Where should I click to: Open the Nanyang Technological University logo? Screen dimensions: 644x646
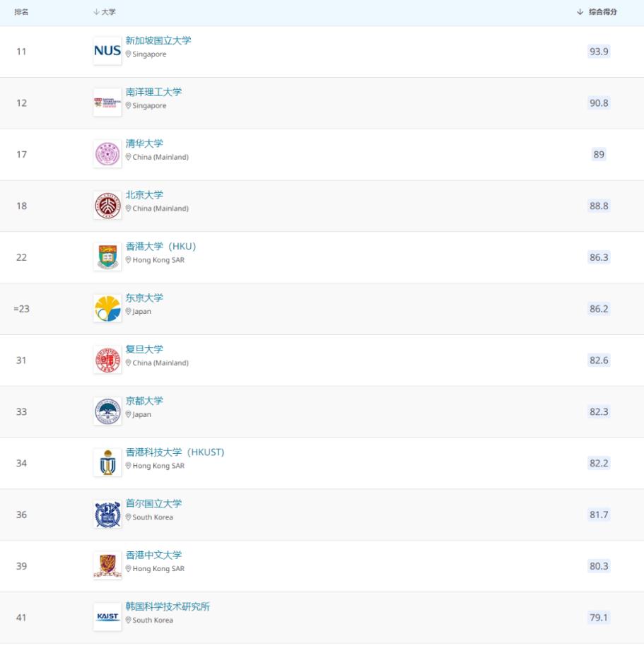[x=107, y=102]
